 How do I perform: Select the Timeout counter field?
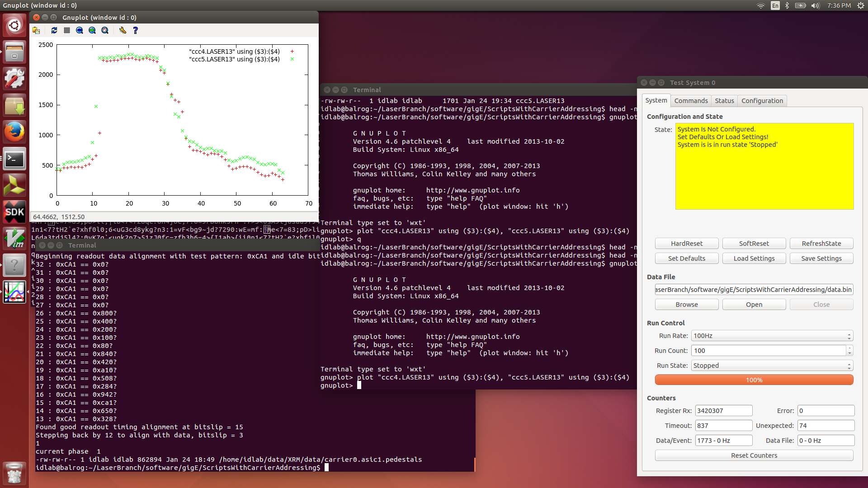724,426
